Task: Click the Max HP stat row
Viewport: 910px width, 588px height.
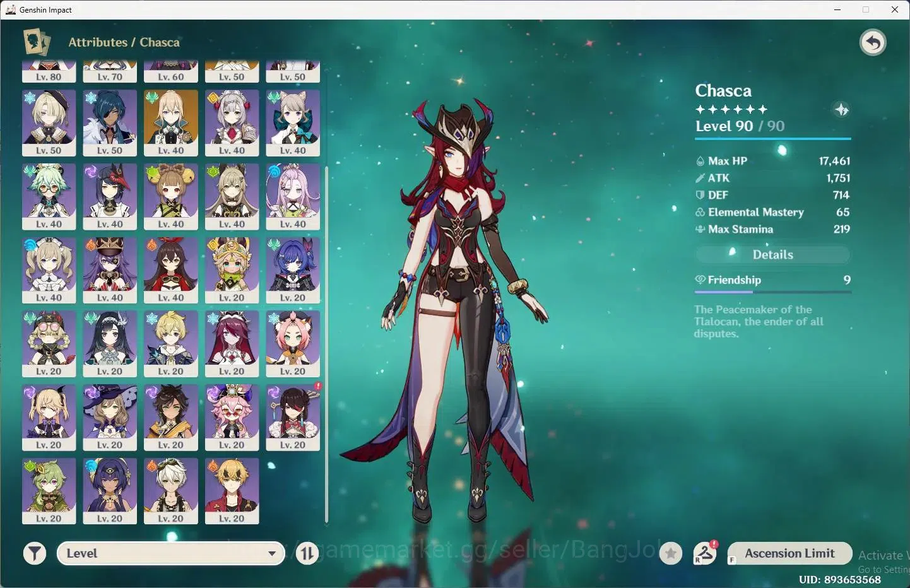Action: click(x=772, y=161)
